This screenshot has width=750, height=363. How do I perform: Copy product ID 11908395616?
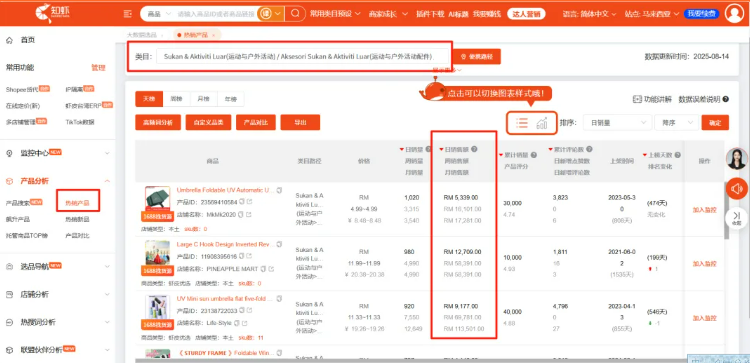click(x=242, y=256)
